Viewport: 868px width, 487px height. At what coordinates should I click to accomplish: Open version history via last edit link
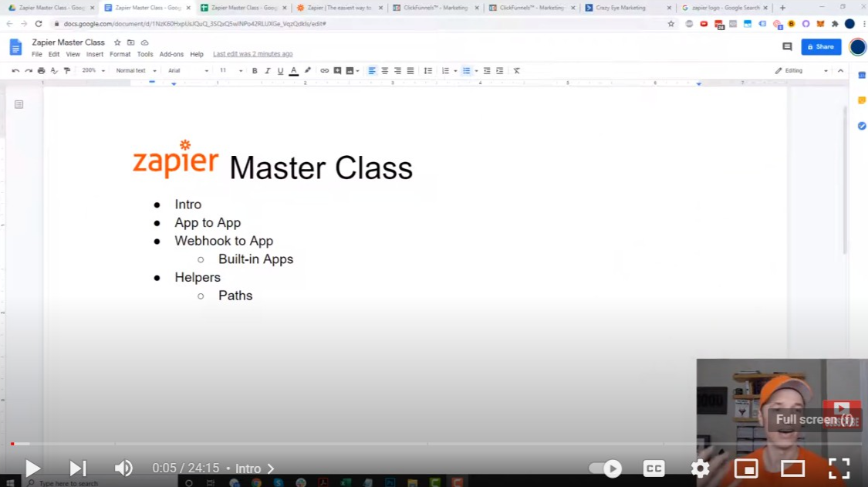click(253, 54)
